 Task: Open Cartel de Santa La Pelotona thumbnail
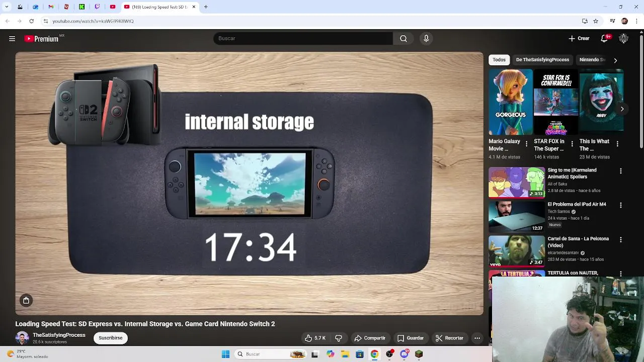pyautogui.click(x=517, y=251)
